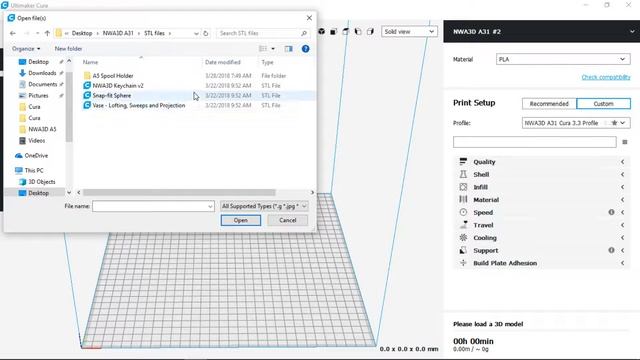Viewport: 640px width, 360px height.
Task: Follow the Check compatibility link
Action: [606, 77]
